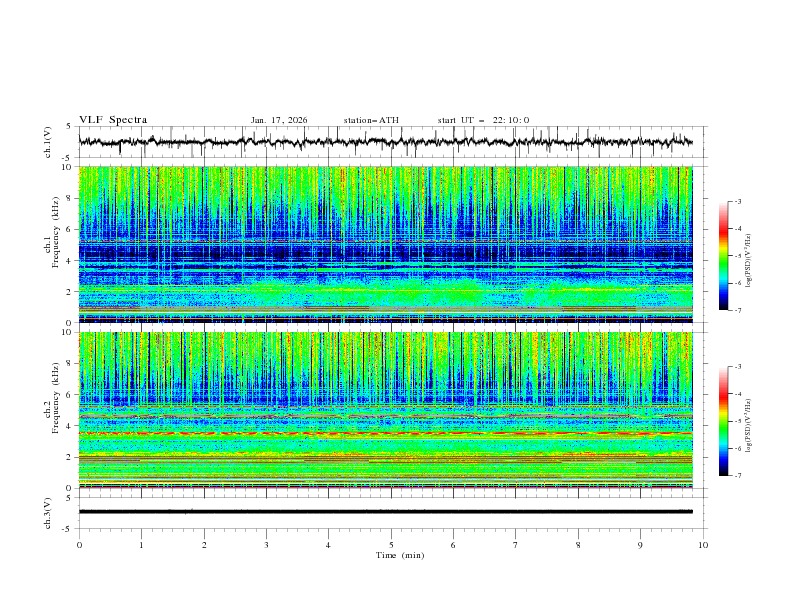
Task: Select the "start UT = 22:10:0" text
Action: 483,120
